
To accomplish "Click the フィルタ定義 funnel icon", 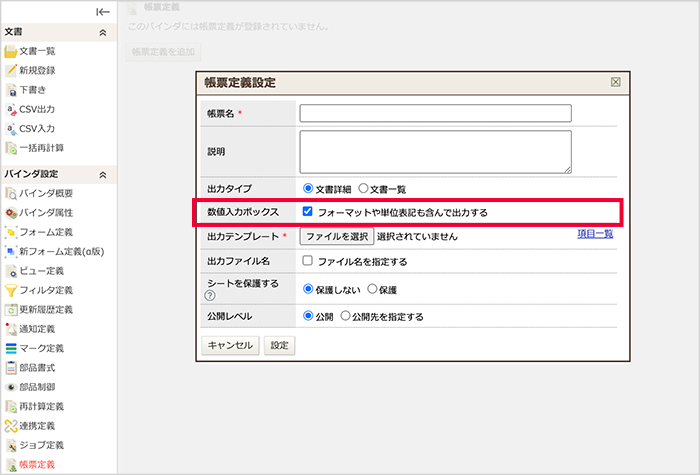I will 11,290.
